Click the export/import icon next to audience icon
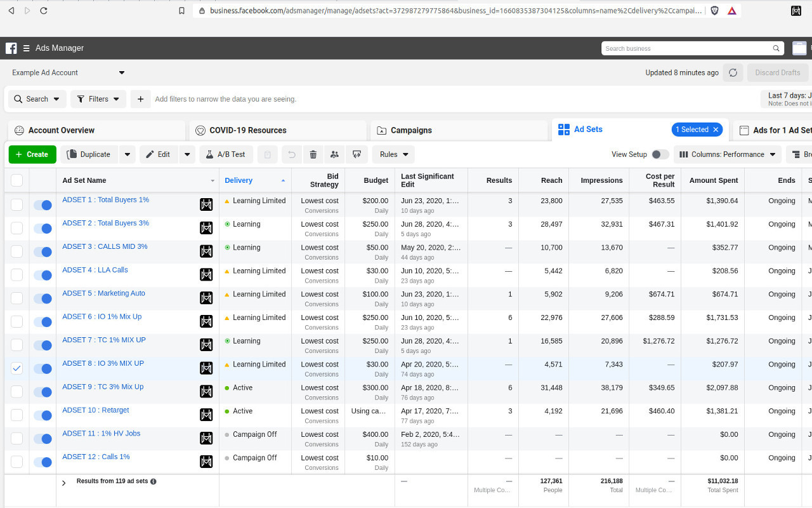812x508 pixels. coord(357,154)
